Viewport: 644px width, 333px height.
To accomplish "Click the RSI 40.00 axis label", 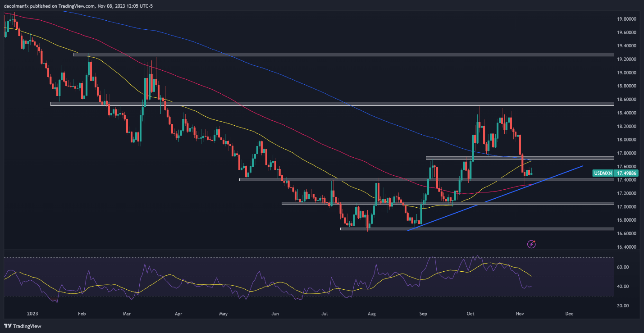I will (x=624, y=287).
